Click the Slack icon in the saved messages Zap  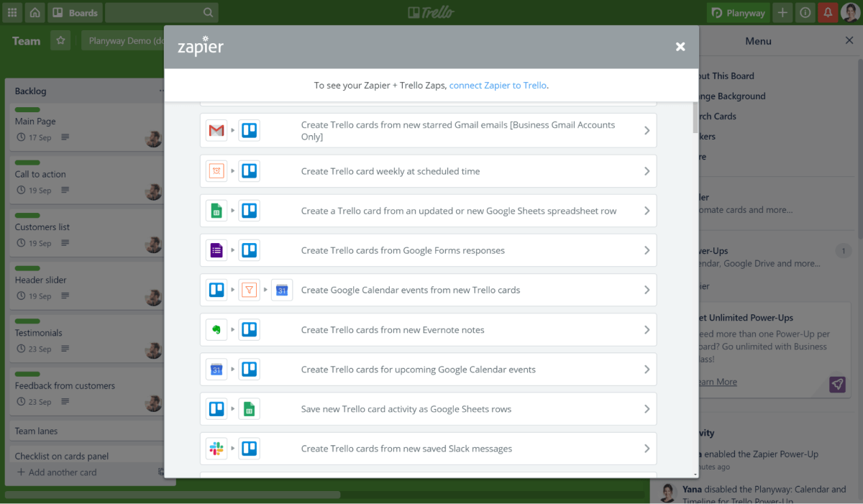click(215, 448)
